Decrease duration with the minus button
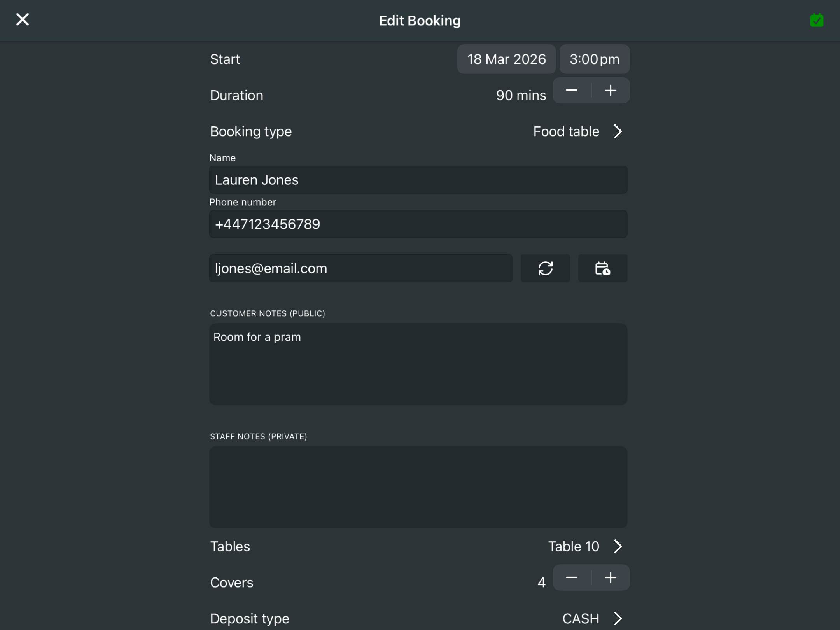 (x=572, y=90)
